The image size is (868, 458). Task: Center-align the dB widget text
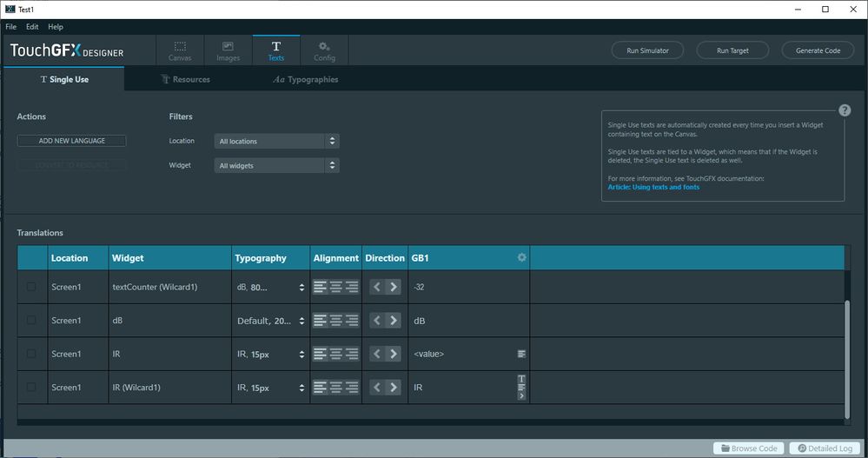pyautogui.click(x=335, y=321)
